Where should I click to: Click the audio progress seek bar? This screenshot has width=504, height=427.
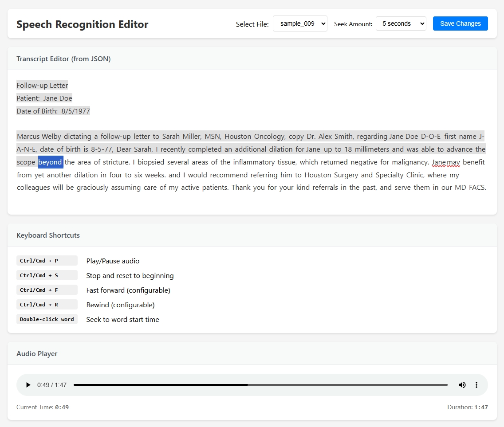pos(260,385)
